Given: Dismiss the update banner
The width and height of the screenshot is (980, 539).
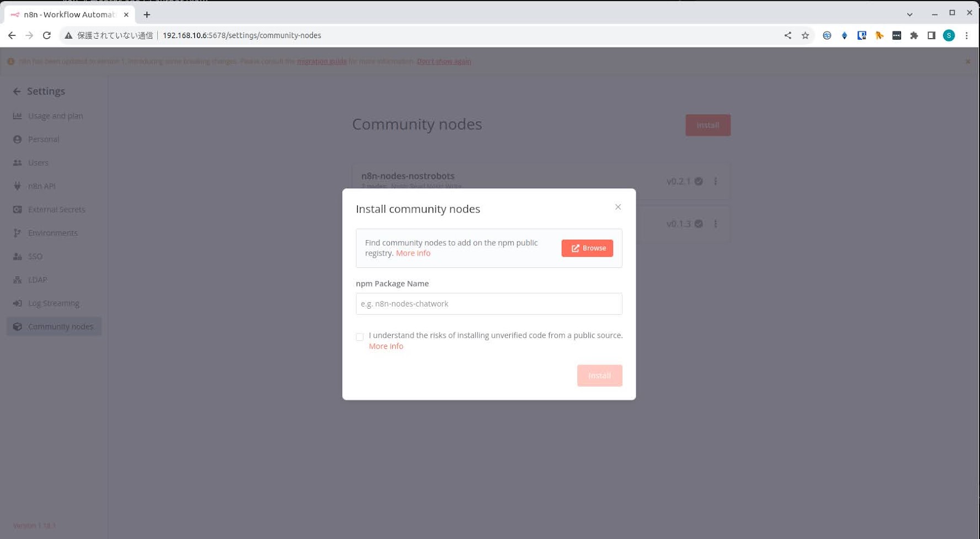Looking at the screenshot, I should [968, 61].
